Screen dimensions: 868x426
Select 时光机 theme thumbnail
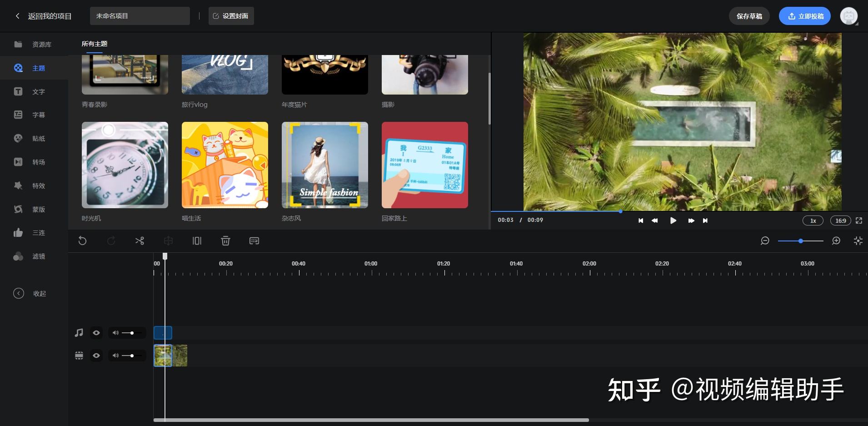(x=125, y=165)
